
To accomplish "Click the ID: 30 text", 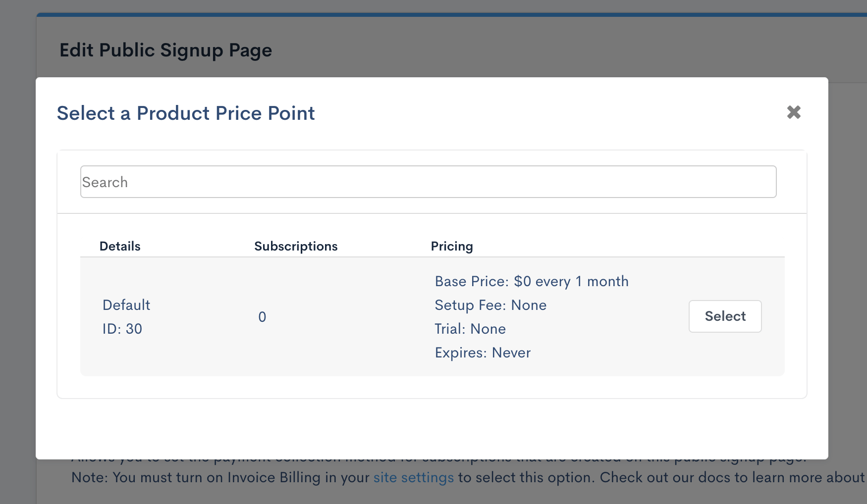I will (x=122, y=329).
